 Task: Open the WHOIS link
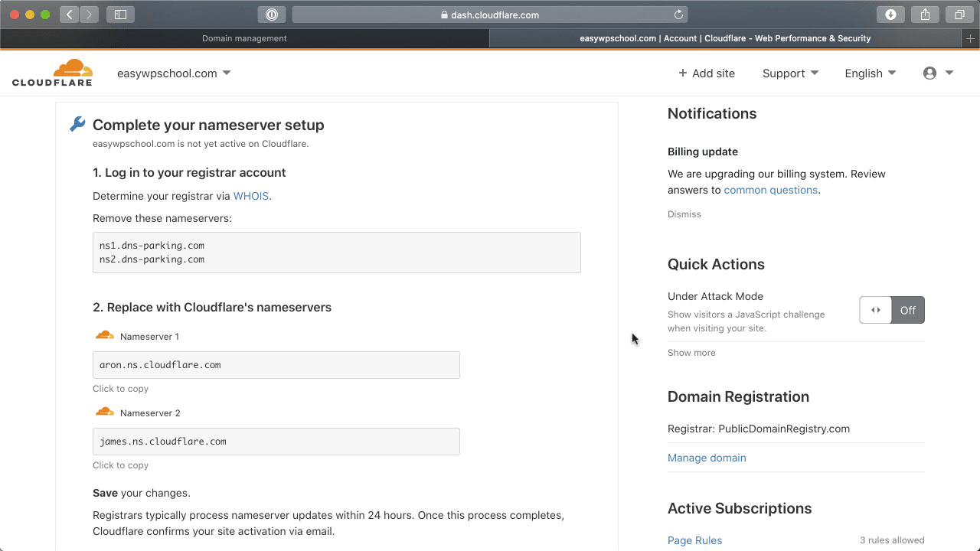click(251, 196)
